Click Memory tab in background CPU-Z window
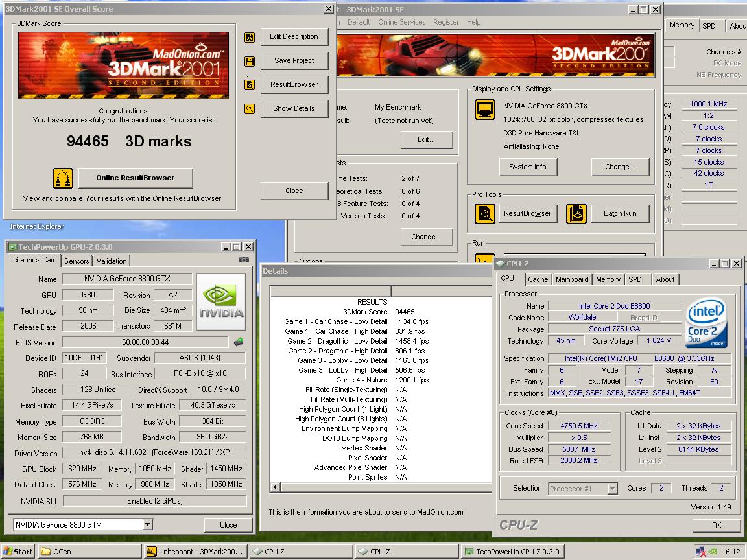 (x=682, y=25)
